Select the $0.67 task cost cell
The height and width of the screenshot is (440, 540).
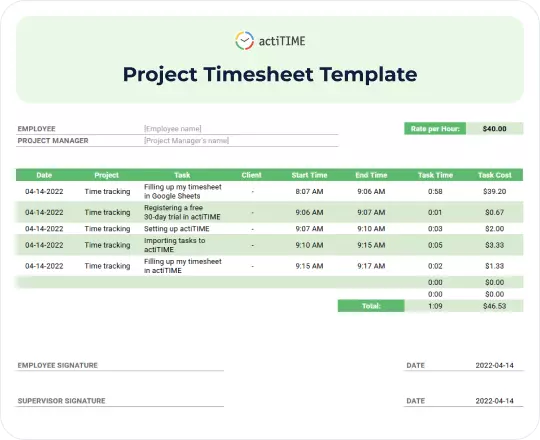[x=495, y=212]
